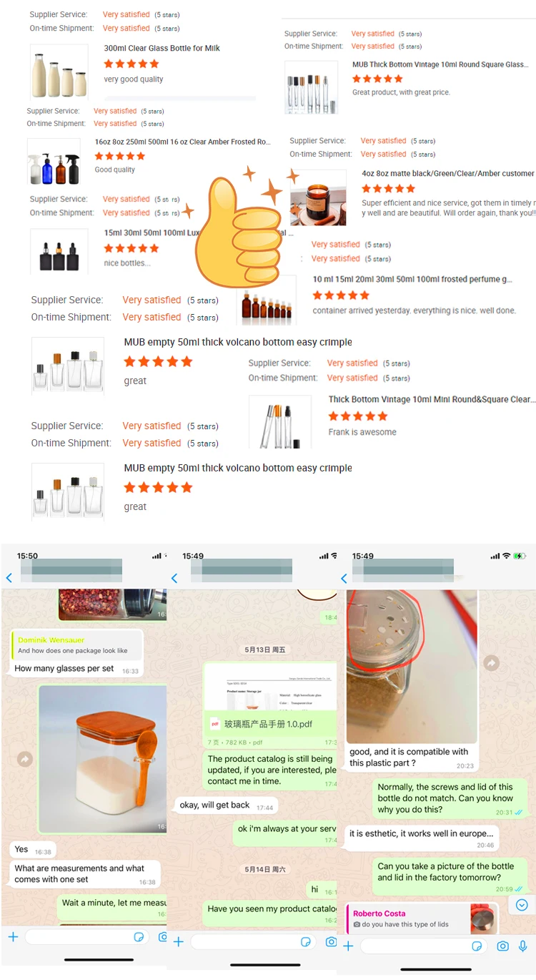Tap the microphone icon in right chat
Viewport: 536px width, 980px height.
tap(524, 946)
